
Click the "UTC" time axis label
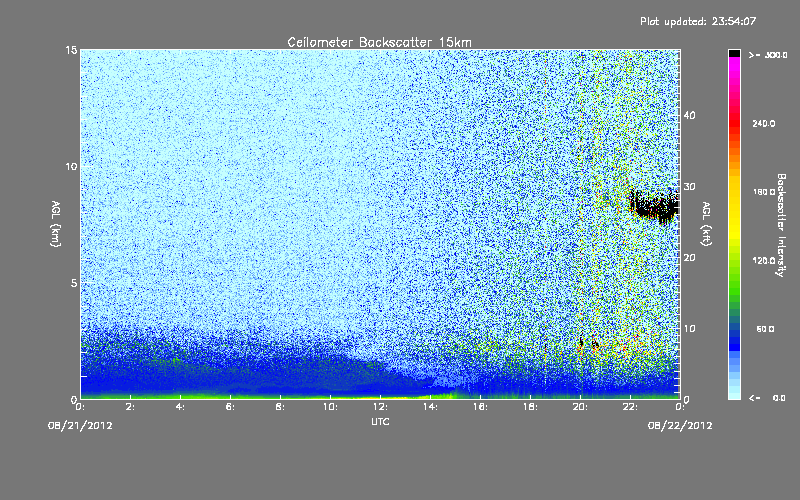(x=380, y=421)
